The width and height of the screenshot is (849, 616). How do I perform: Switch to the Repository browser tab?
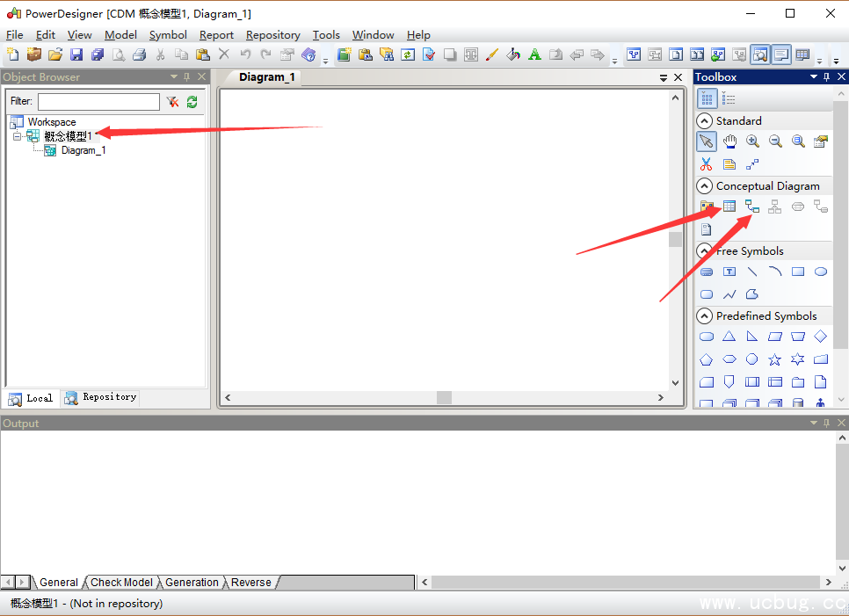click(101, 397)
